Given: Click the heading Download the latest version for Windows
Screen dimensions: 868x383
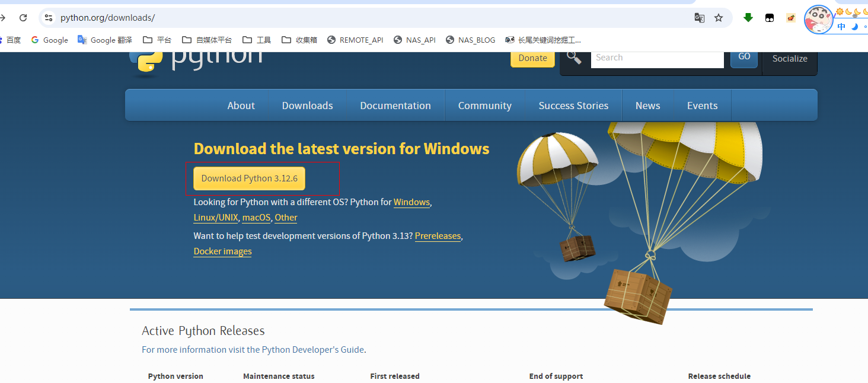Looking at the screenshot, I should [x=342, y=149].
